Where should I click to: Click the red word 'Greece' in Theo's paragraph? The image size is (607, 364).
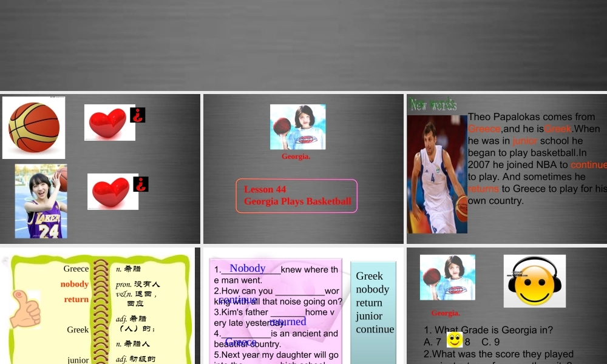point(484,129)
